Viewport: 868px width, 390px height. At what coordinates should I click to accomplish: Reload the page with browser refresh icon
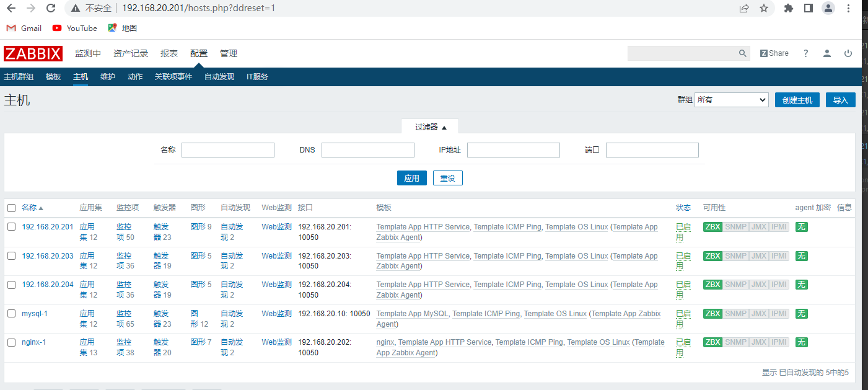click(51, 8)
